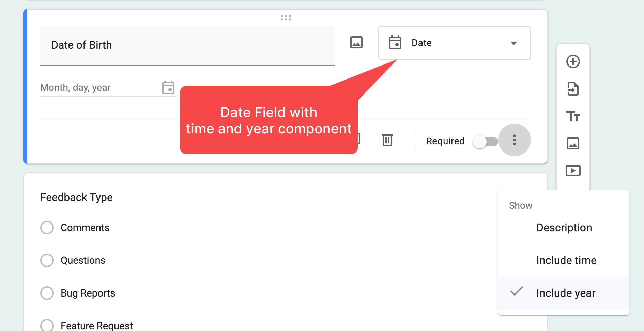
Task: Add image to Date of Birth question
Action: [x=356, y=43]
